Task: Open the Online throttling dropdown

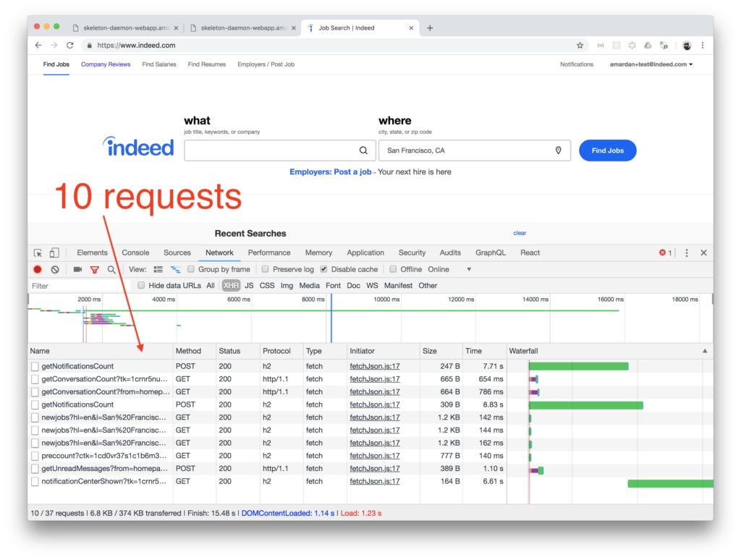Action: coord(449,269)
